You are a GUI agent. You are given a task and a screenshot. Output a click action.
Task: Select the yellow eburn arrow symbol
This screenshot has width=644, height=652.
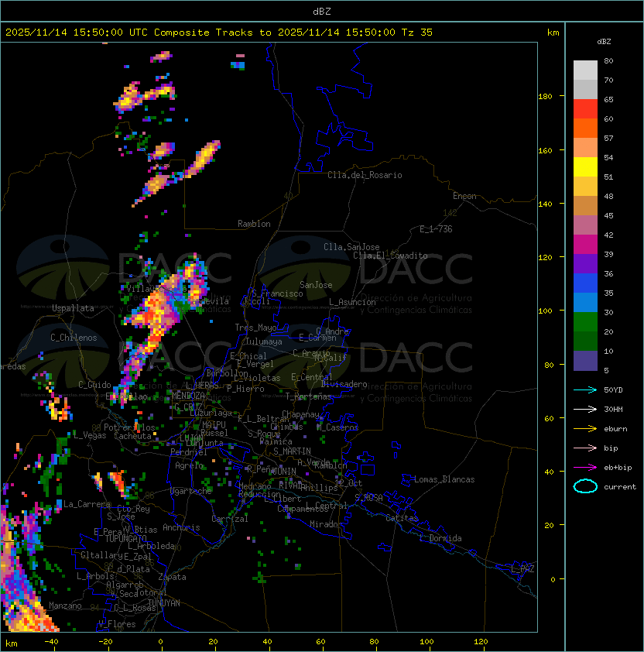(x=585, y=429)
